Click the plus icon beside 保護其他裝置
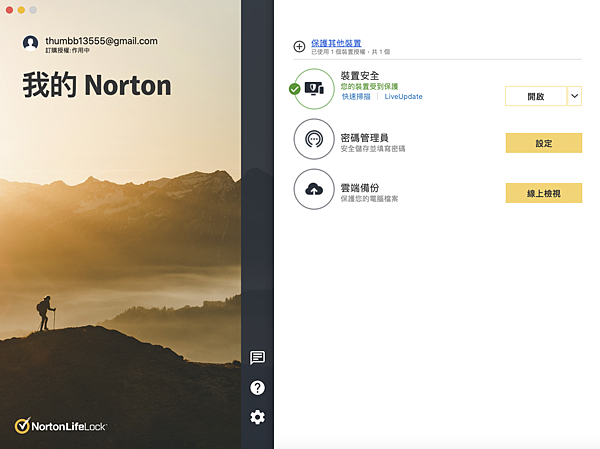Viewport: 600px width, 449px height. (x=299, y=47)
